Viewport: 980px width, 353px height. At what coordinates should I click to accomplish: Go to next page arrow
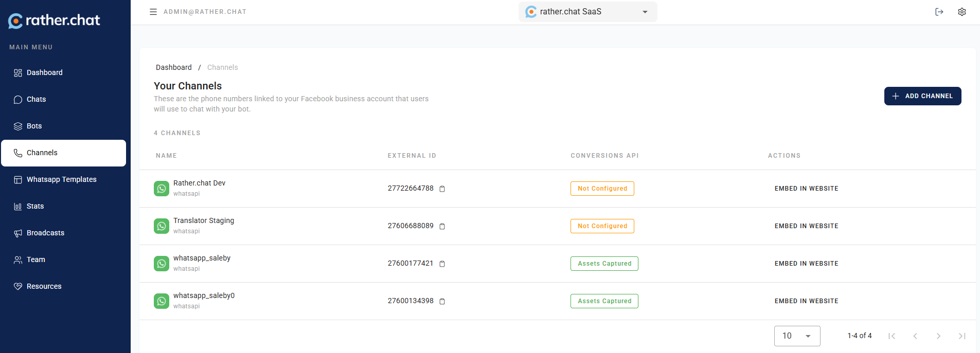pyautogui.click(x=938, y=336)
